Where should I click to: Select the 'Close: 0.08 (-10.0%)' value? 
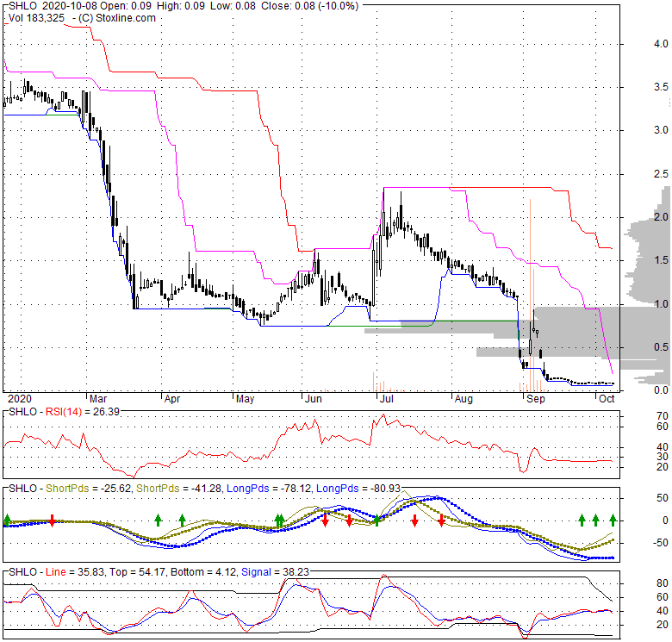point(310,6)
